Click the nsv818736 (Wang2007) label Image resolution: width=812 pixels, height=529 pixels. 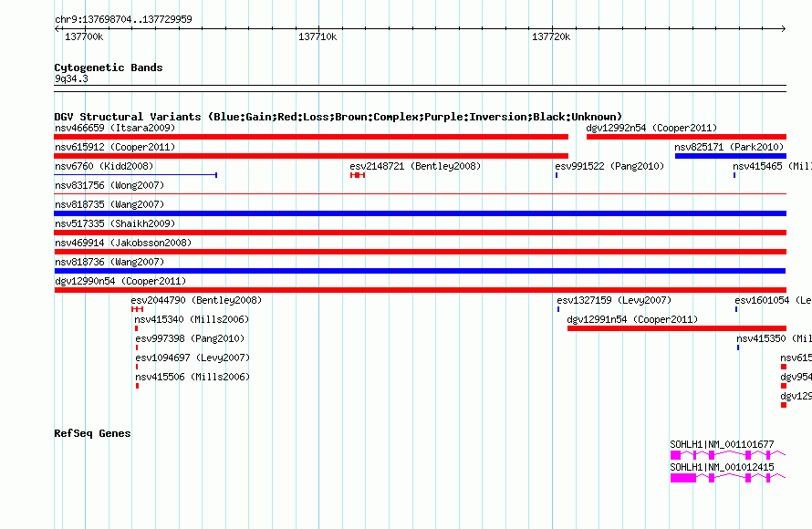coord(109,262)
